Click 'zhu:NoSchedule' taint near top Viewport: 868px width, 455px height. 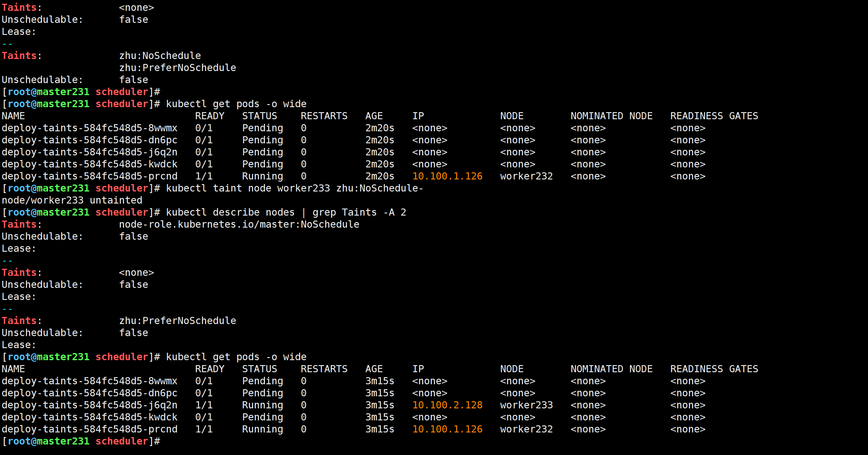click(x=160, y=56)
